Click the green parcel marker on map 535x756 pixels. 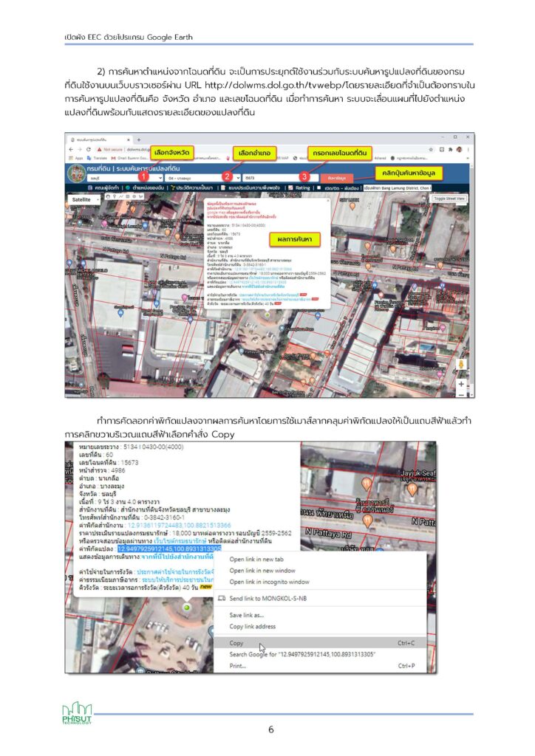[x=185, y=607]
